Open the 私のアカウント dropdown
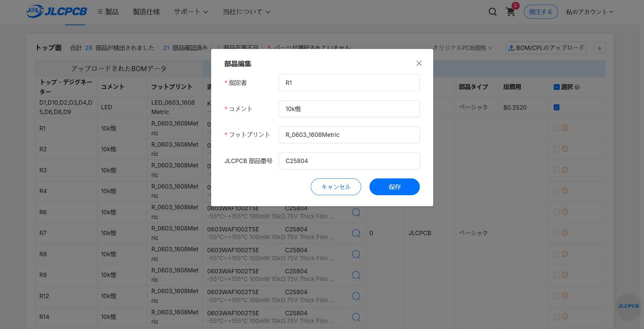This screenshot has height=329, width=644. [590, 12]
